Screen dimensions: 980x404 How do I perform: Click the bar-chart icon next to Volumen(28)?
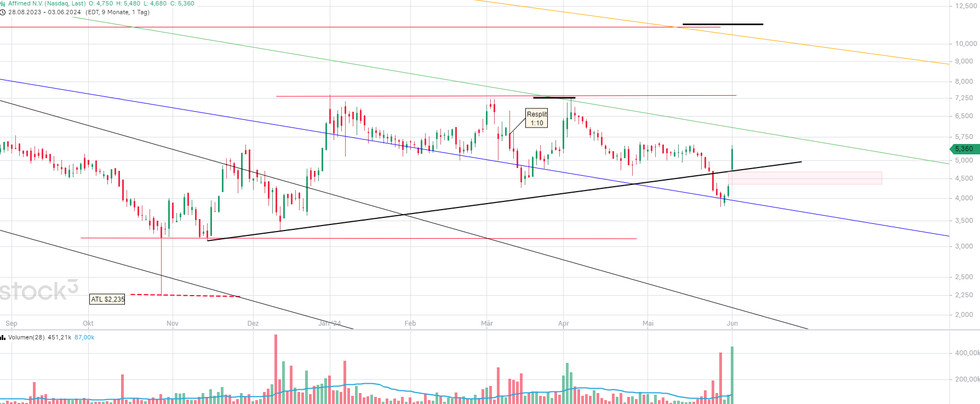pyautogui.click(x=3, y=337)
